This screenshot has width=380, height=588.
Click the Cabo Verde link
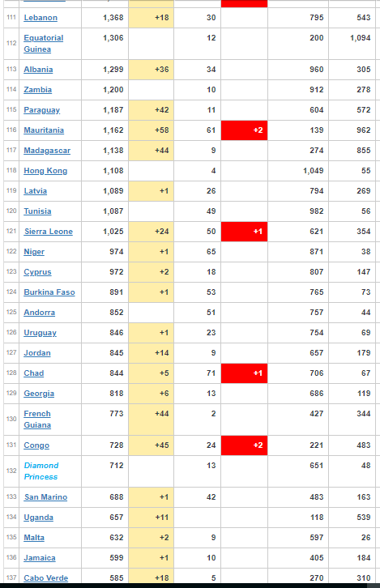45,577
